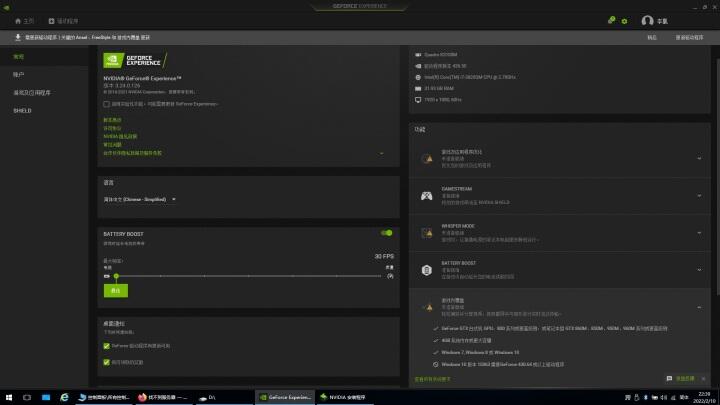This screenshot has height=405, width=720.
Task: Enable the experimental features checkbox
Action: [107, 104]
